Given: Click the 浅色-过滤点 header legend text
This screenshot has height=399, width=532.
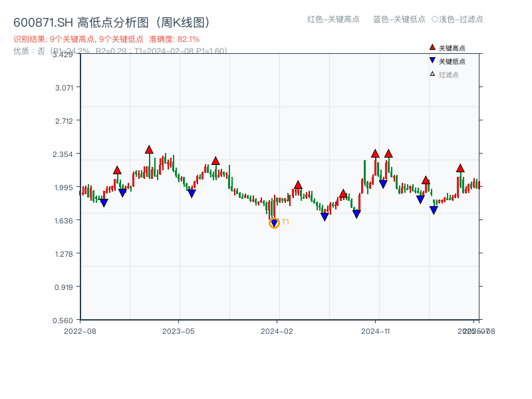Looking at the screenshot, I should click(461, 19).
